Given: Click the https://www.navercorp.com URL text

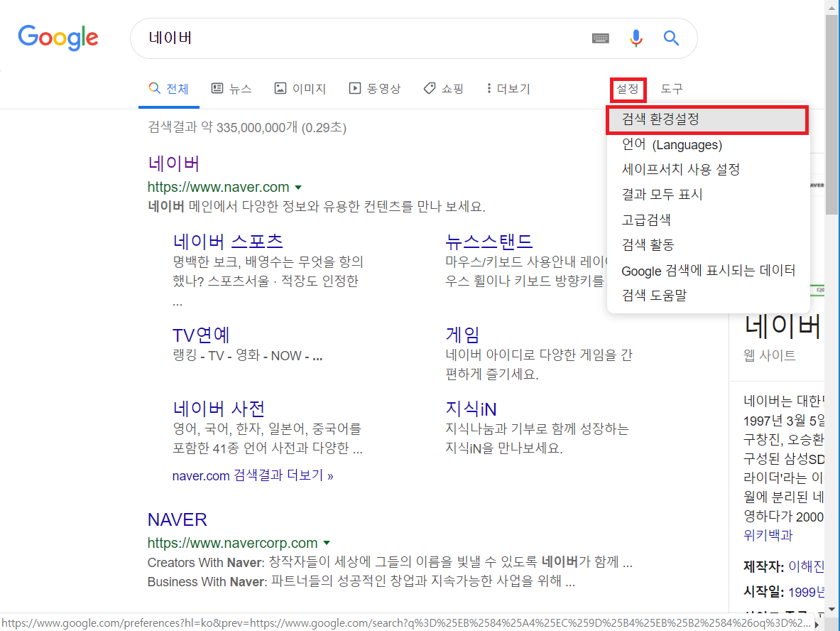Looking at the screenshot, I should (232, 543).
